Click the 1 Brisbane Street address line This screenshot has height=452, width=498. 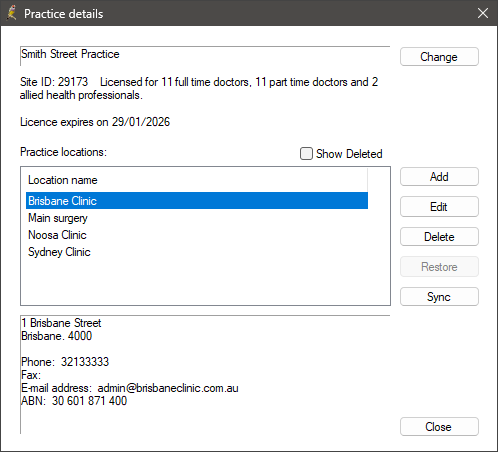click(61, 323)
